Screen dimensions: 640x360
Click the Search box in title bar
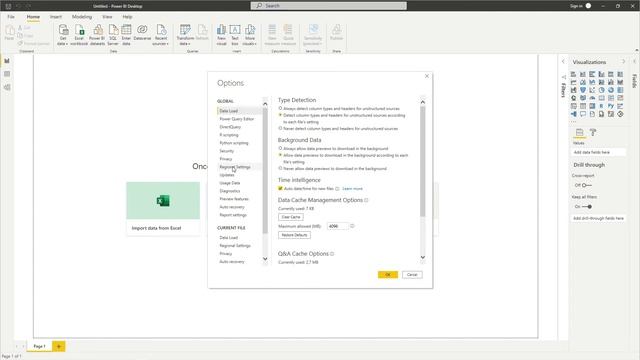tap(329, 6)
